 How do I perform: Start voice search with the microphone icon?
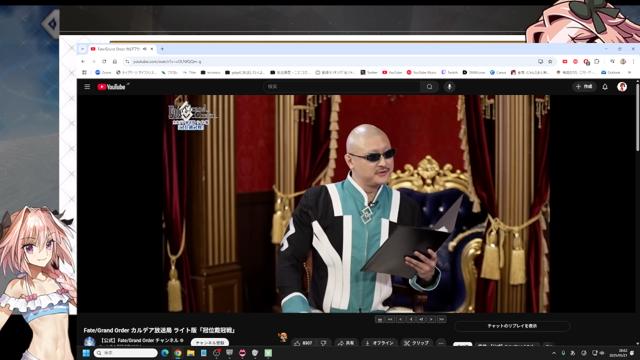coord(449,87)
